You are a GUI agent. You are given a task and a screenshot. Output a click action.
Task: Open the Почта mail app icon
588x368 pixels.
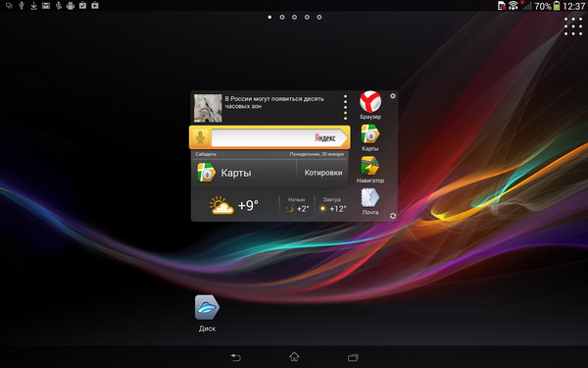(x=370, y=201)
